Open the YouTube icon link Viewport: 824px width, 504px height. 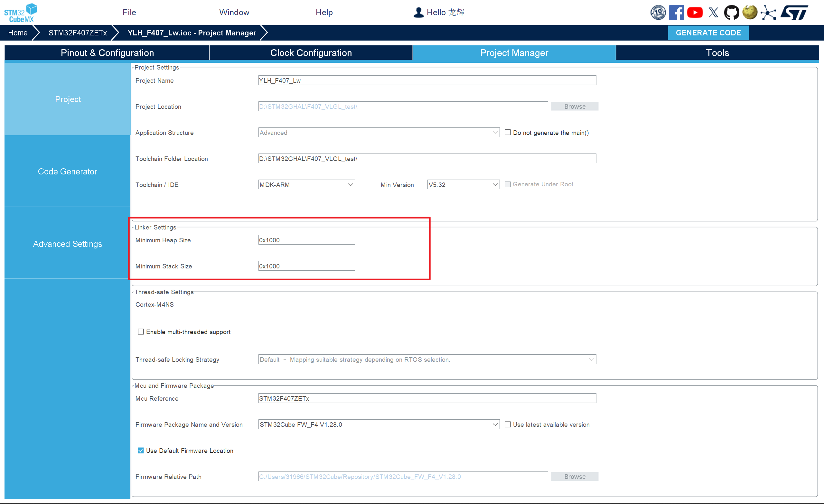coord(695,13)
